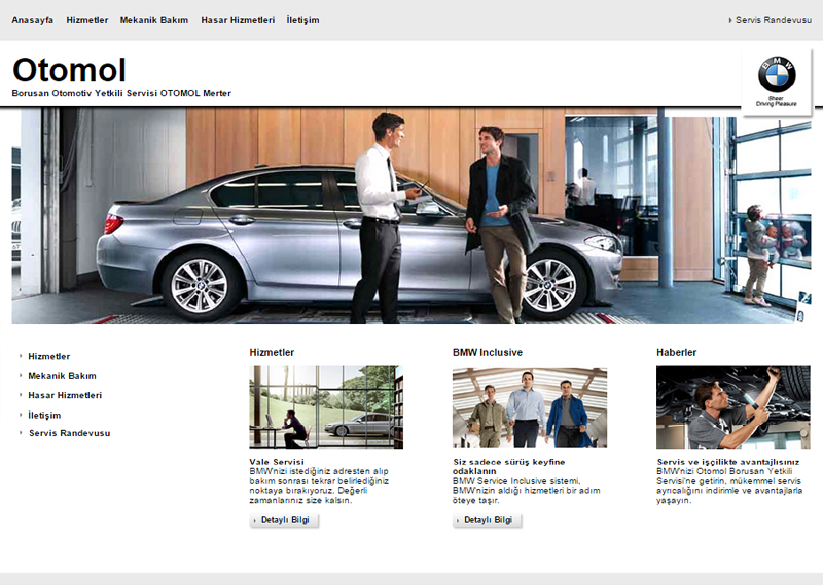Click the Otomol site title

pos(69,70)
